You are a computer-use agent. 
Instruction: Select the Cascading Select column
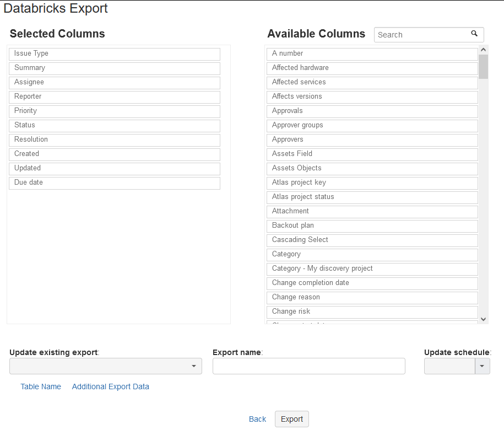pyautogui.click(x=372, y=240)
